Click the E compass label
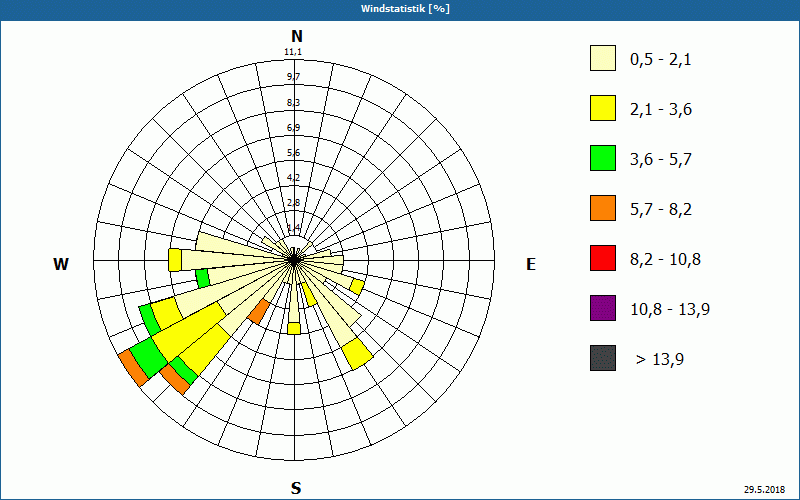Screen dimensions: 800x500 tap(531, 264)
